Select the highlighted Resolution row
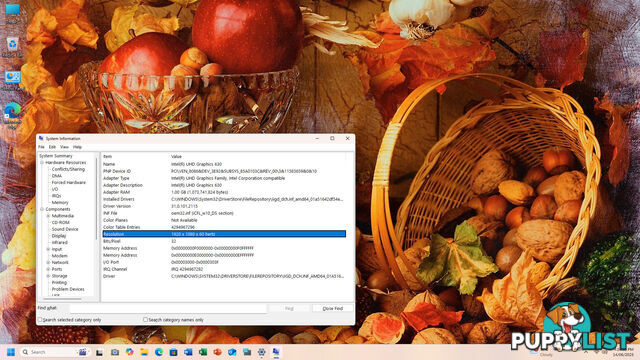 point(224,234)
